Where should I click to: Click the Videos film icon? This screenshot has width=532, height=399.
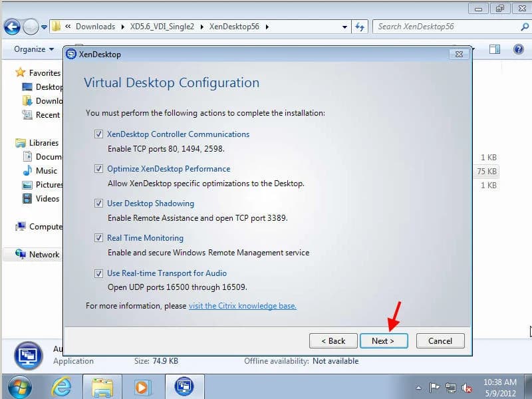point(27,198)
